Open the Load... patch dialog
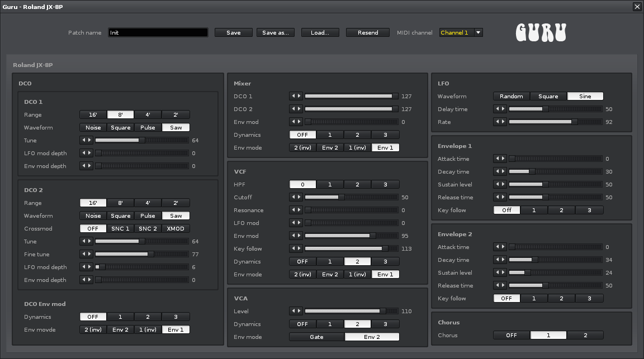The width and height of the screenshot is (644, 359). click(x=320, y=32)
